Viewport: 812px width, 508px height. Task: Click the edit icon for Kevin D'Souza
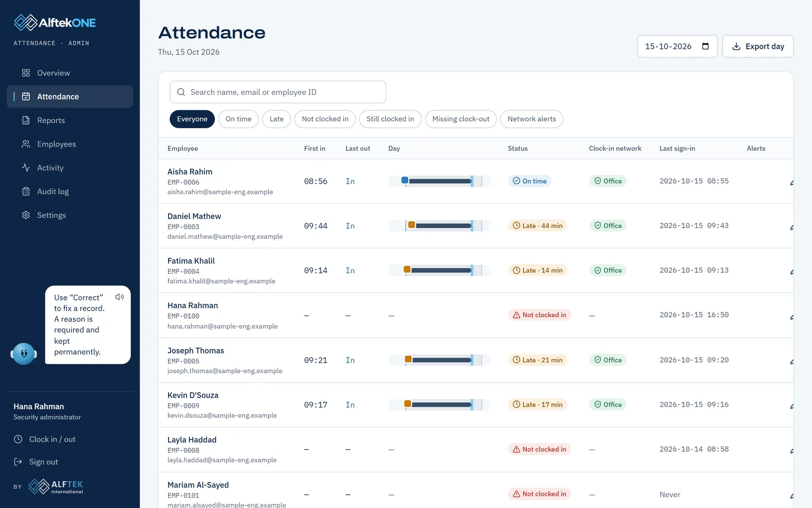tap(792, 406)
